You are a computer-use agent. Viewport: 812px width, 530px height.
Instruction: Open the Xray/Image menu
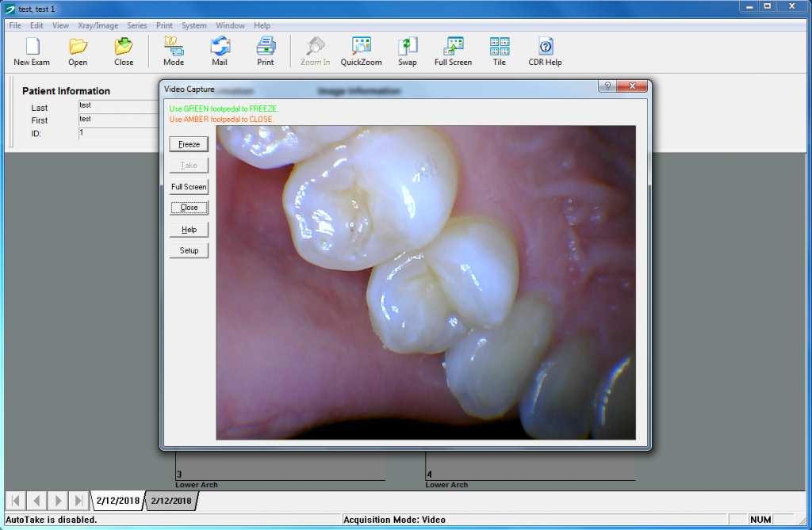tap(97, 25)
